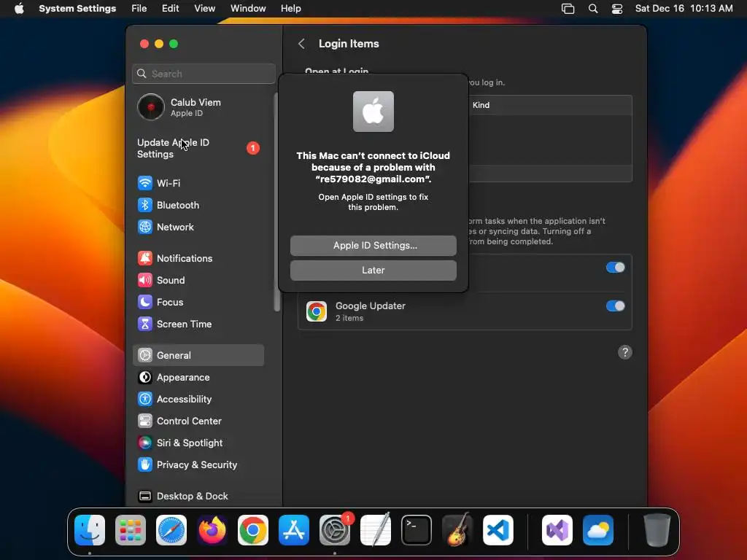The width and height of the screenshot is (747, 560).
Task: Click the Kind column header
Action: pos(481,105)
